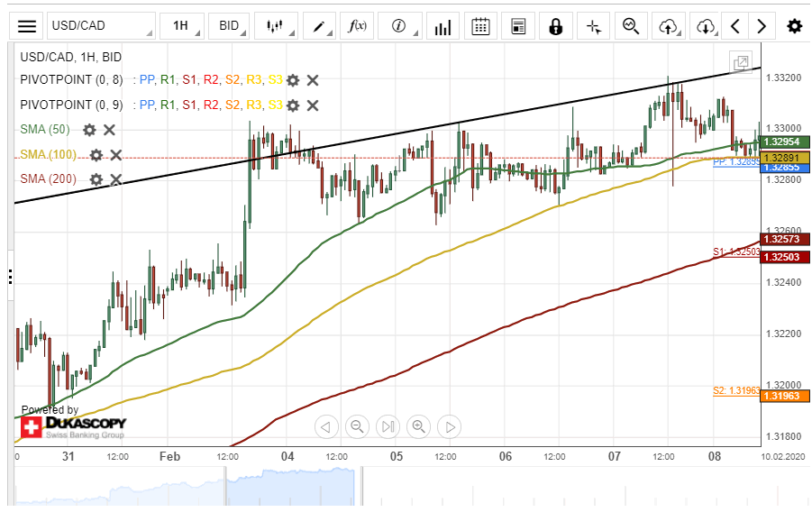Activate the crosshair cursor tool
The width and height of the screenshot is (812, 512).
pyautogui.click(x=594, y=26)
